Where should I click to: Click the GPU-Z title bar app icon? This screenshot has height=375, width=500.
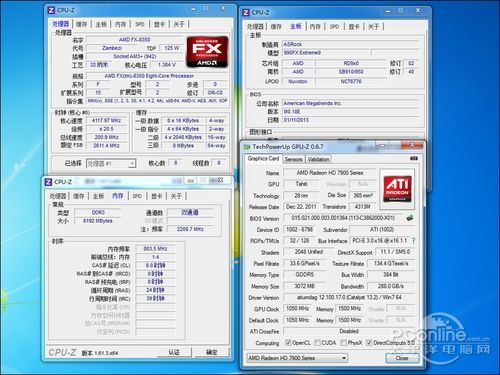247,147
